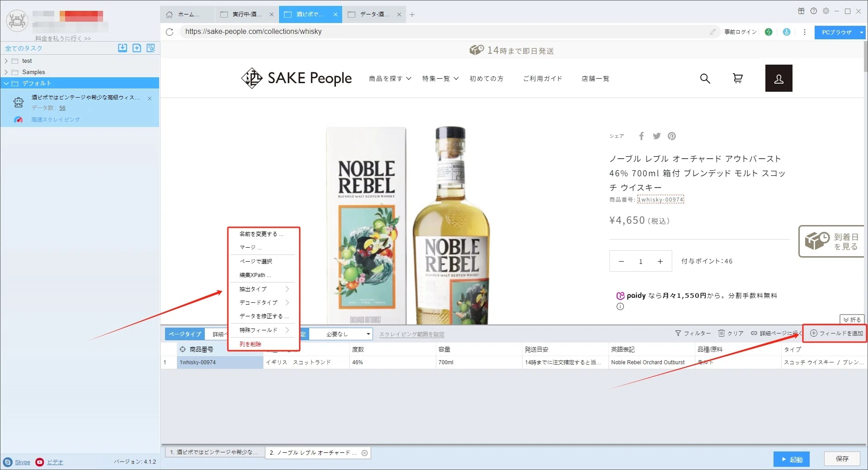
Task: Share on Twitter icon
Action: point(656,136)
